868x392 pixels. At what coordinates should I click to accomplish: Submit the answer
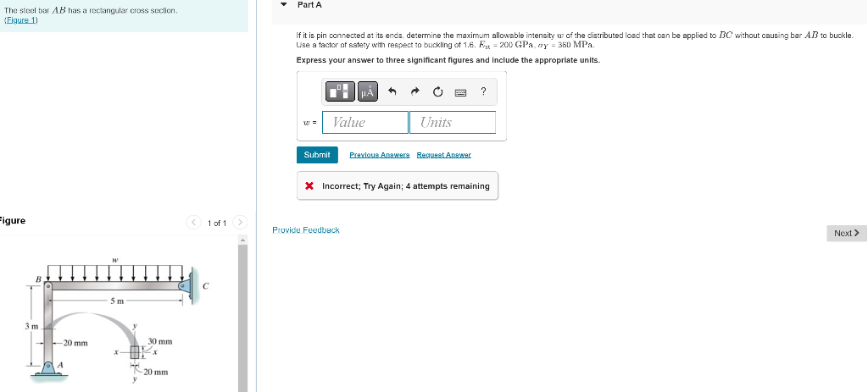pos(317,155)
